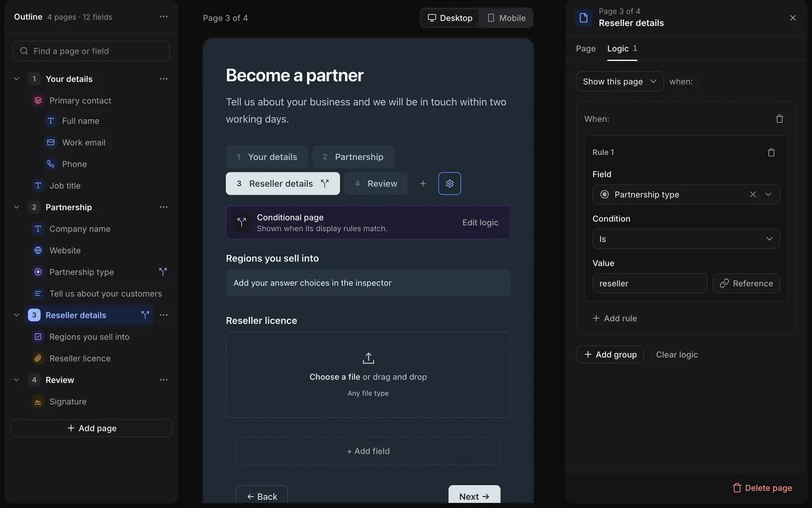The image size is (812, 508).
Task: Click the Add rule button
Action: (615, 318)
